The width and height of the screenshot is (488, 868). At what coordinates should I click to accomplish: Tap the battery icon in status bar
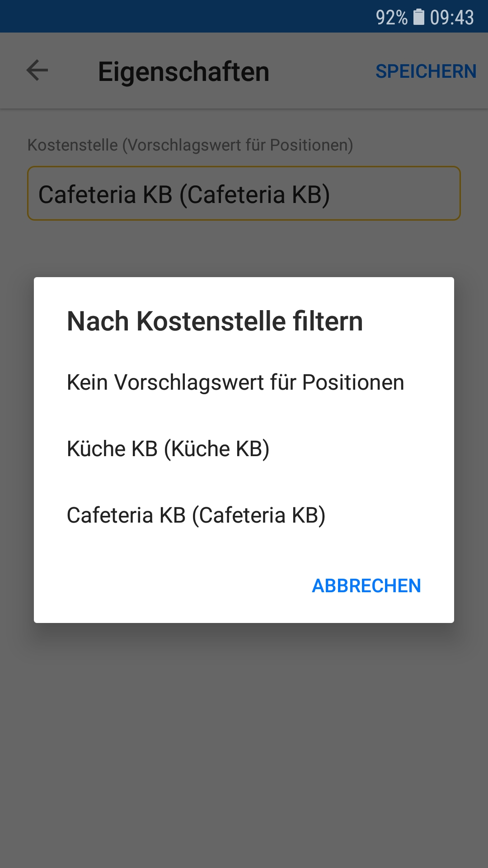click(419, 17)
